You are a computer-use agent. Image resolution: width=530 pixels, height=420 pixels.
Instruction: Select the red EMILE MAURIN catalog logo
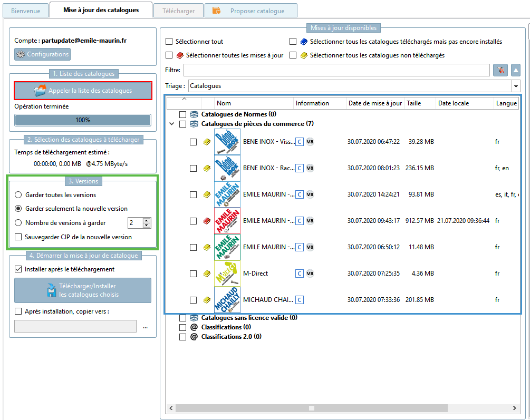[x=227, y=221]
